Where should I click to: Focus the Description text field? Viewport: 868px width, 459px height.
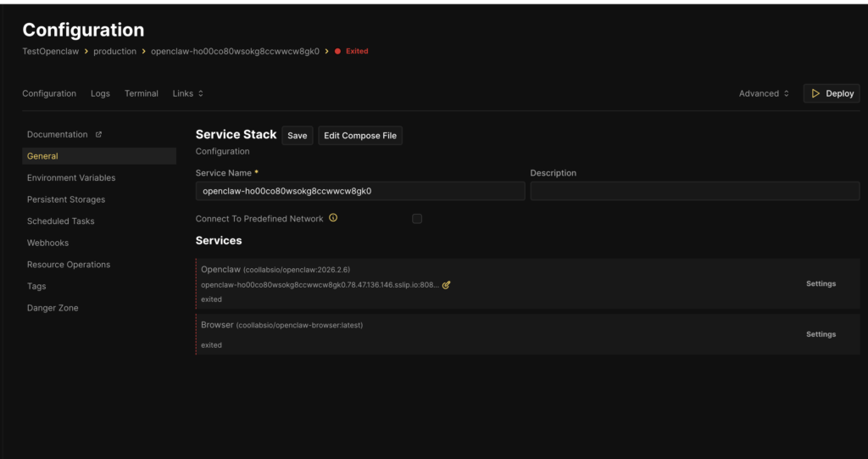(694, 191)
